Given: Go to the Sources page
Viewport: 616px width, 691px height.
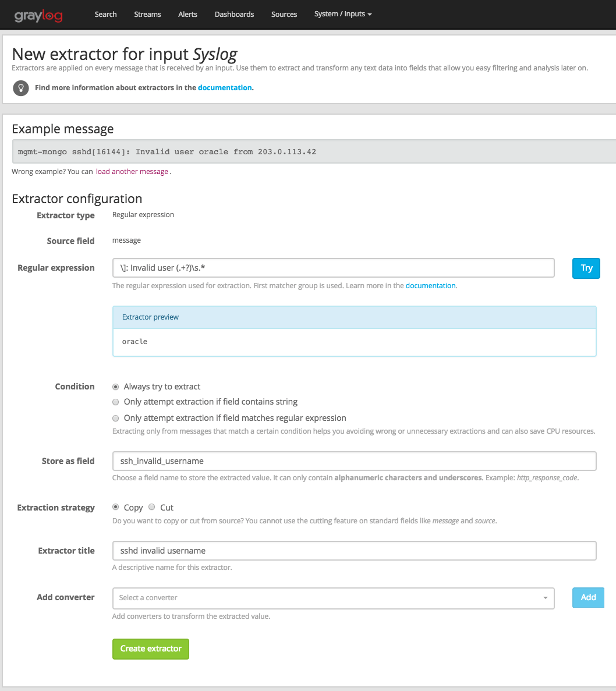Looking at the screenshot, I should point(284,14).
